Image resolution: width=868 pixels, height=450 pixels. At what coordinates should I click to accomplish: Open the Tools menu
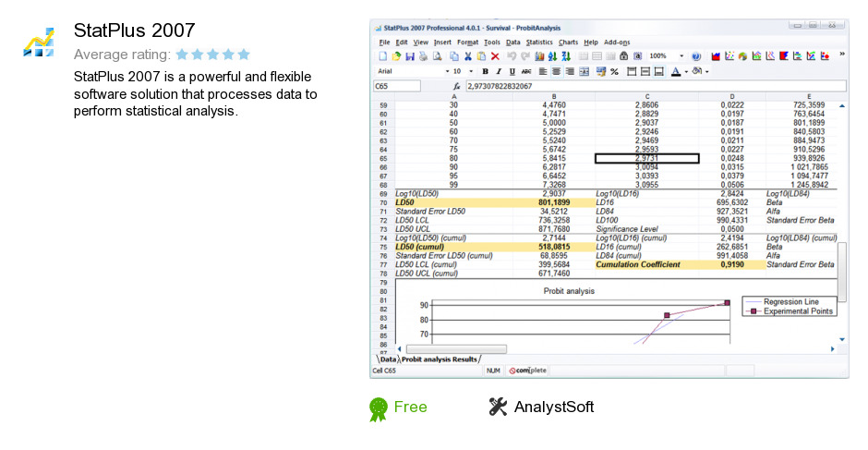click(491, 43)
